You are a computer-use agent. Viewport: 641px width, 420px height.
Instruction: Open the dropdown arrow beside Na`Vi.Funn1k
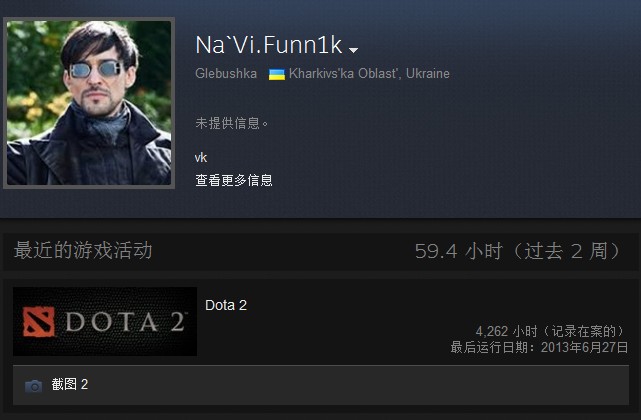tap(354, 50)
